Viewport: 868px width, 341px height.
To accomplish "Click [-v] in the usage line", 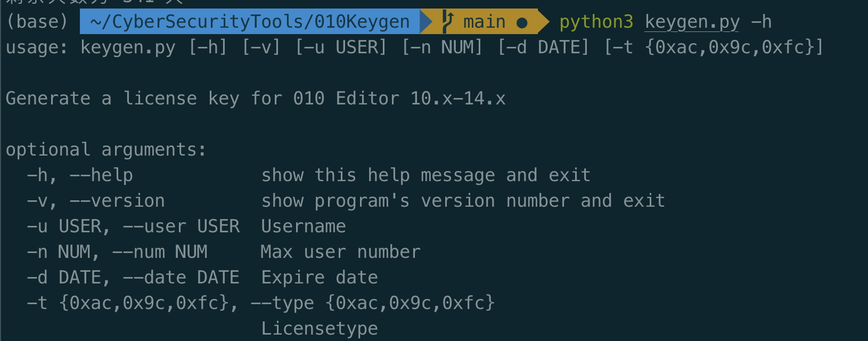I will pyautogui.click(x=261, y=47).
